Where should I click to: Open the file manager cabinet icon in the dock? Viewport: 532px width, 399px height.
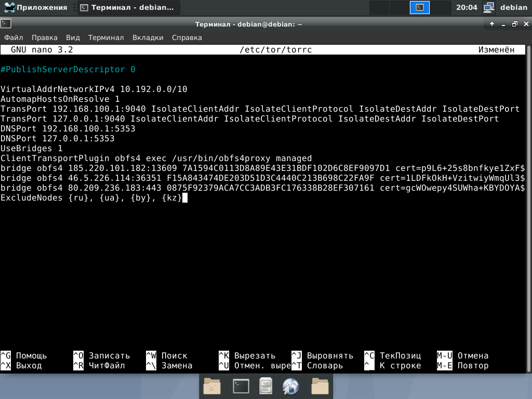(266, 386)
